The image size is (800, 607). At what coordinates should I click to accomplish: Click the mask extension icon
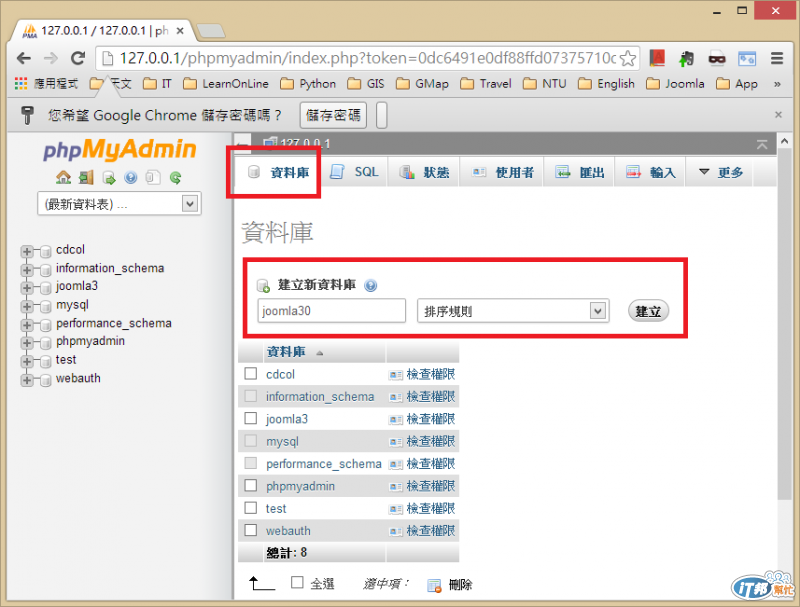[x=717, y=59]
